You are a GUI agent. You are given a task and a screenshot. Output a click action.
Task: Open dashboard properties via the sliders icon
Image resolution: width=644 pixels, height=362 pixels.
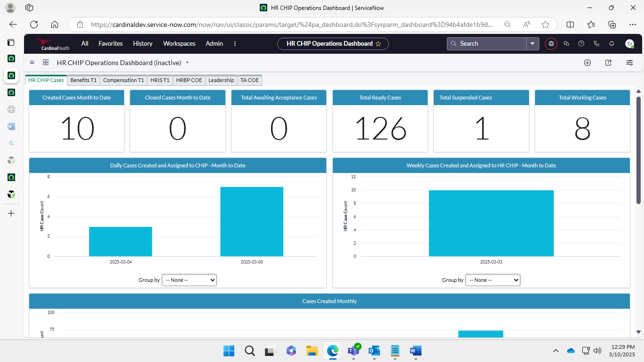(629, 63)
